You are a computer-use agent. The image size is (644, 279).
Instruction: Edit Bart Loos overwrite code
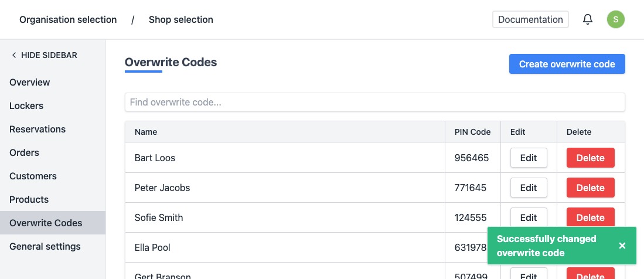click(x=528, y=158)
